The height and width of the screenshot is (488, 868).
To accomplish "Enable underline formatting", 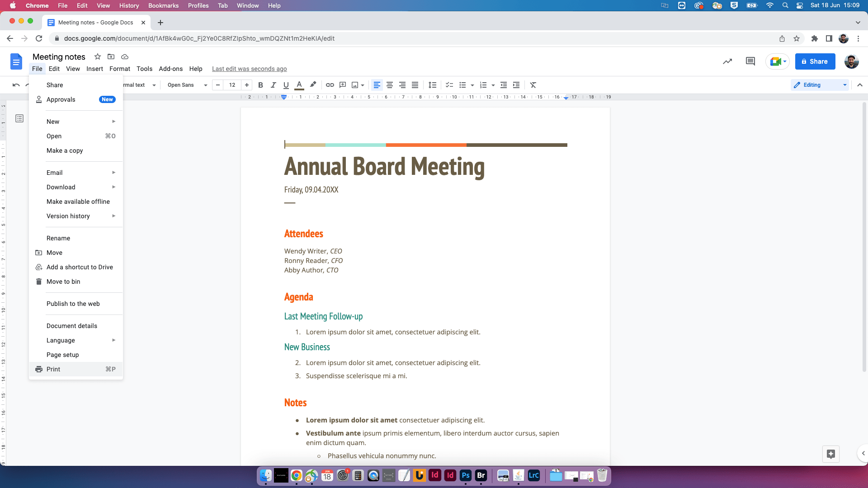I will (x=286, y=85).
